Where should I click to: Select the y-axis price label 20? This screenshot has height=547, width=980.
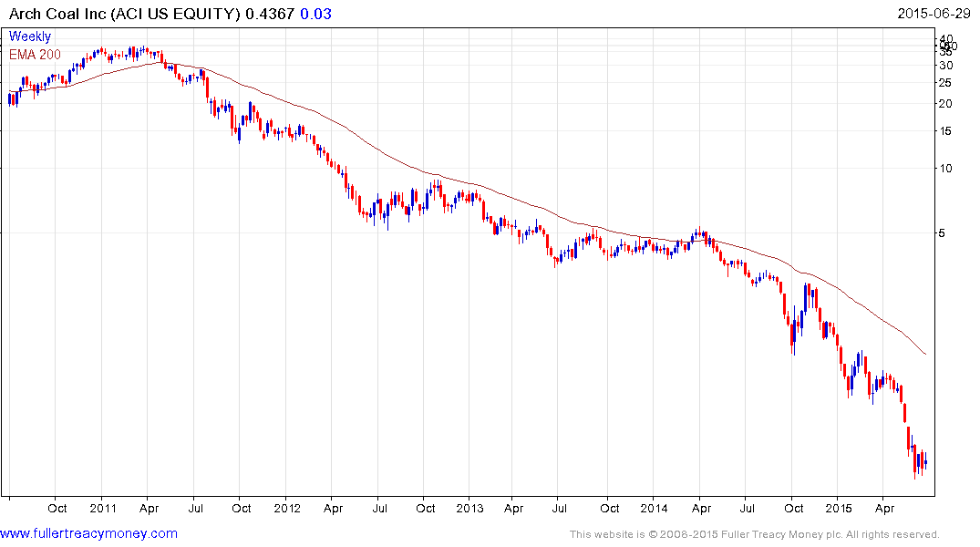click(x=946, y=104)
